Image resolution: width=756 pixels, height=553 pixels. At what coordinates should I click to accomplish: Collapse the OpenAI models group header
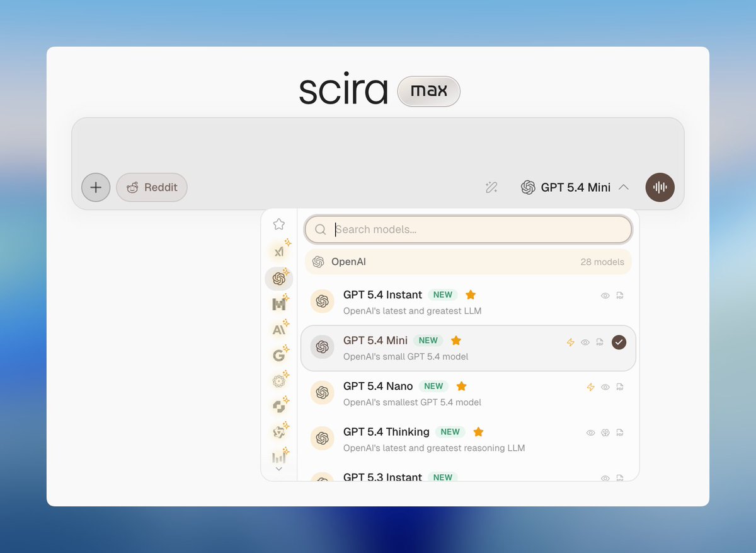pos(468,262)
